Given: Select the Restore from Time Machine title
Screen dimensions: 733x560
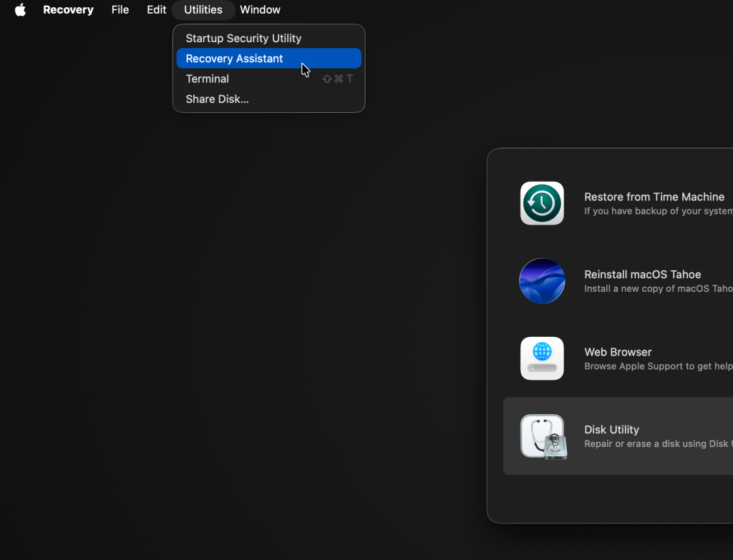Looking at the screenshot, I should [x=654, y=197].
